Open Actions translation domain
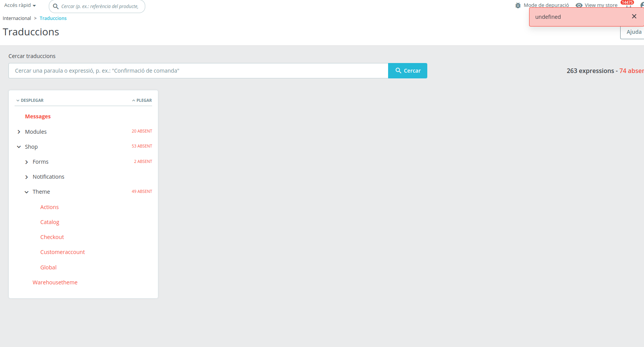 coord(50,207)
